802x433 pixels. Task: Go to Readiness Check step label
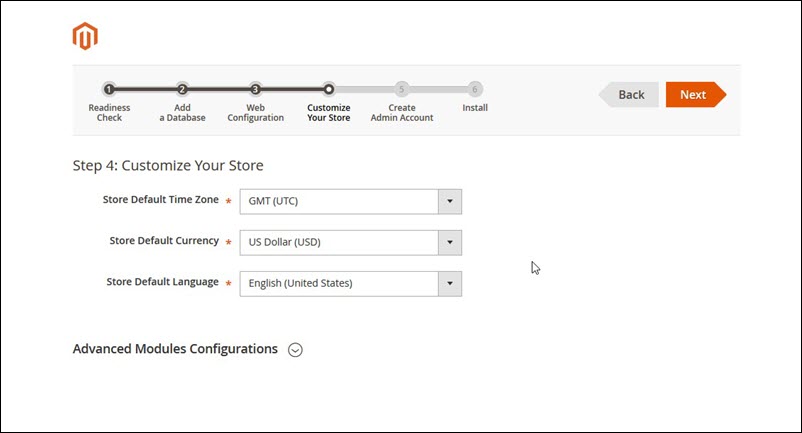[x=109, y=112]
